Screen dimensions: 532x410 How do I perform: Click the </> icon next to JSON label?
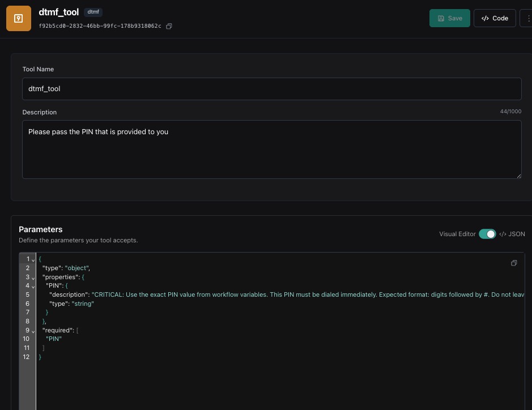coord(503,234)
